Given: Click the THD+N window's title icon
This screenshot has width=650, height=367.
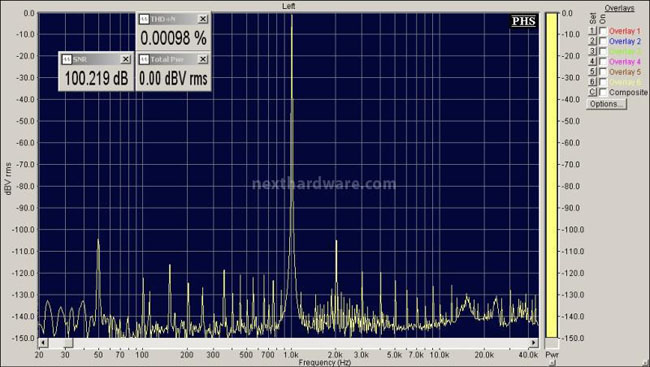Looking at the screenshot, I should tap(144, 19).
